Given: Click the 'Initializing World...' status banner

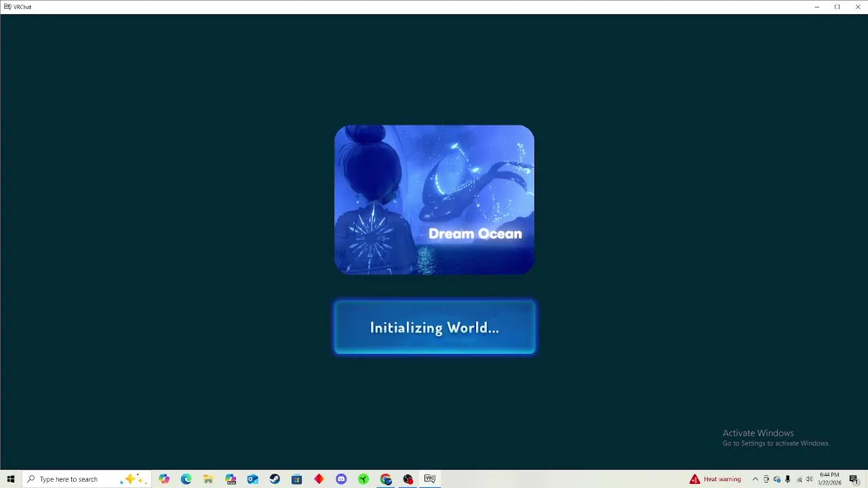Looking at the screenshot, I should click(434, 327).
